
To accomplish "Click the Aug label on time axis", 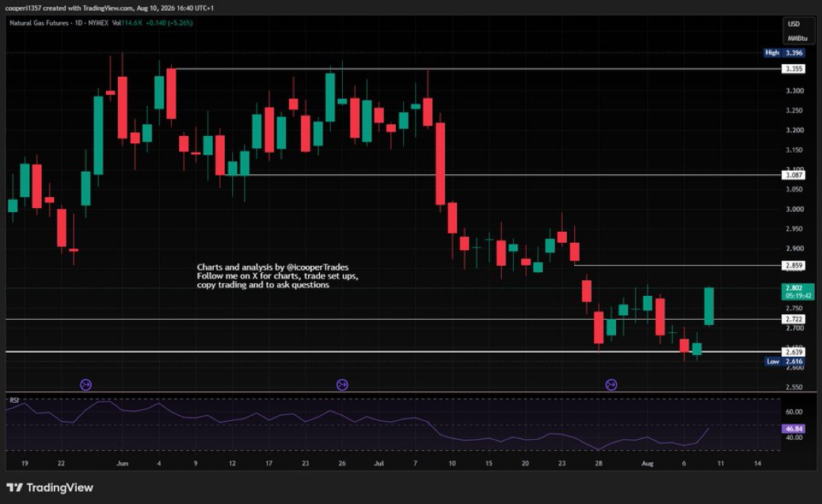I will 648,463.
